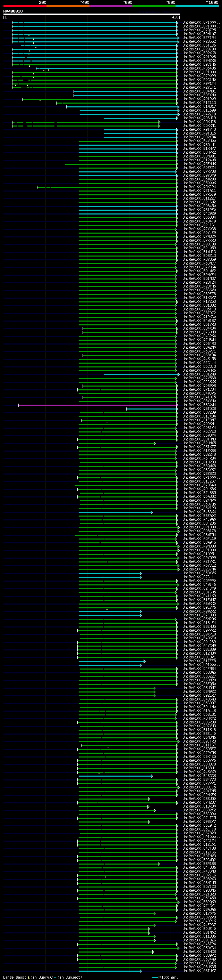Click UniRef100_D0BIZ8 hit name

199,532
